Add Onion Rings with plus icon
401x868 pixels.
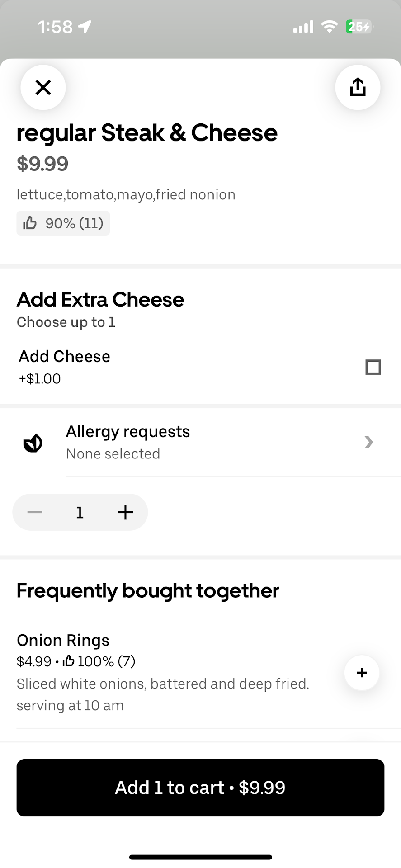tap(362, 673)
